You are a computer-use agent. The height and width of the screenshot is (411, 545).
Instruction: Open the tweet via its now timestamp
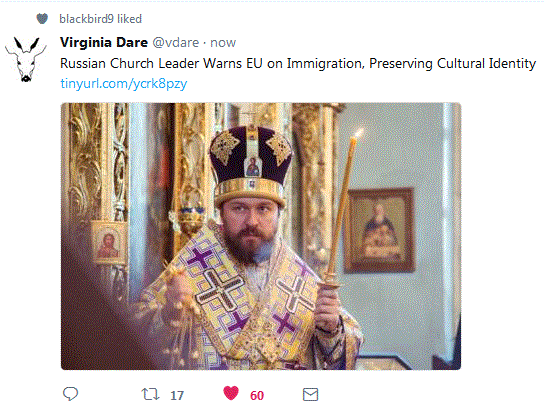(x=223, y=43)
